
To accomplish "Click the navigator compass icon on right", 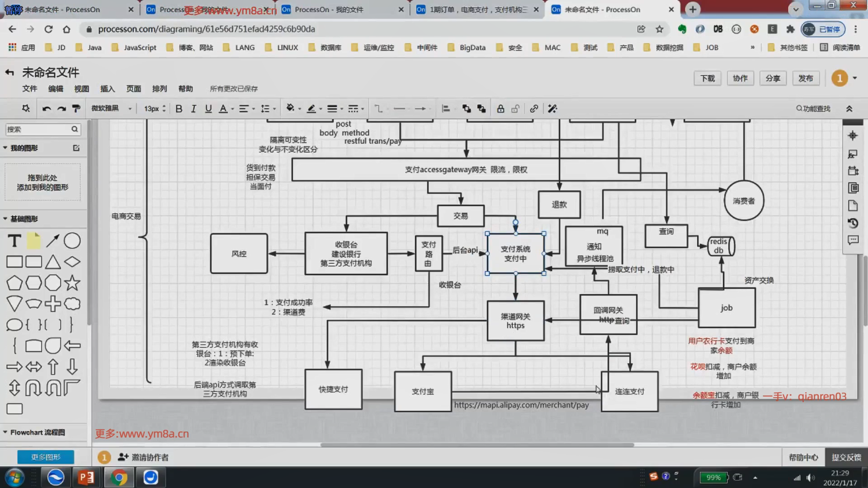I will 853,136.
